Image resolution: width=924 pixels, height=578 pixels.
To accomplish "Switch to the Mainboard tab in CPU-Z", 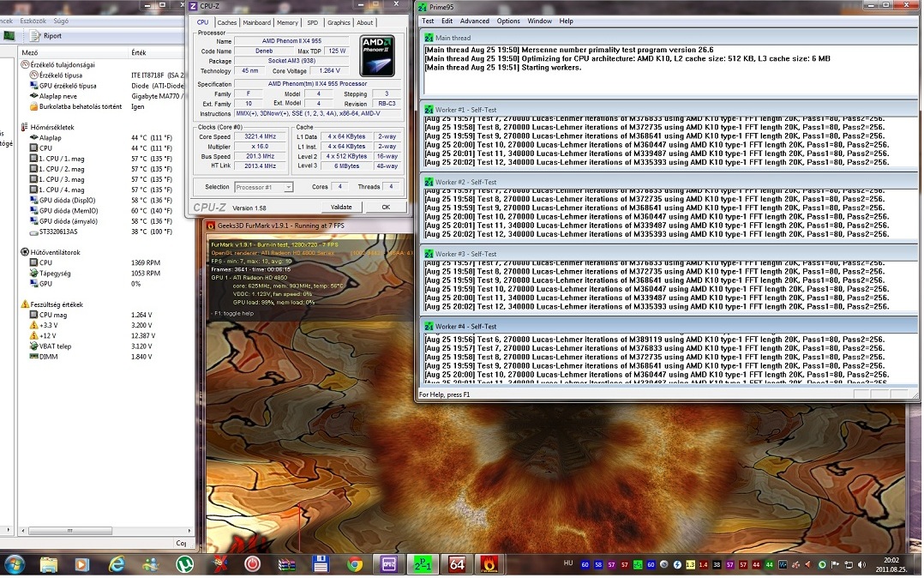I will click(x=257, y=22).
